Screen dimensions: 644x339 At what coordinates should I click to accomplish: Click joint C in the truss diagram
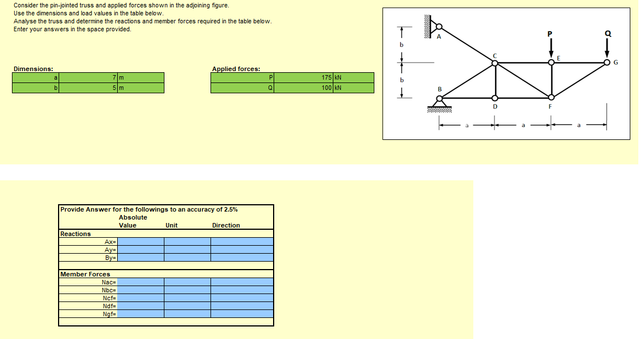(x=495, y=63)
